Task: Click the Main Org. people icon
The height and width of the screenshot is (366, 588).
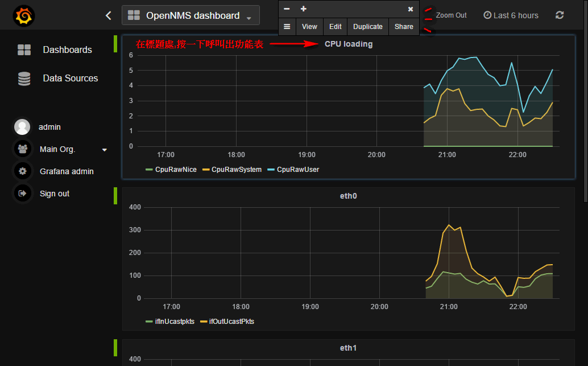Action: click(x=23, y=149)
